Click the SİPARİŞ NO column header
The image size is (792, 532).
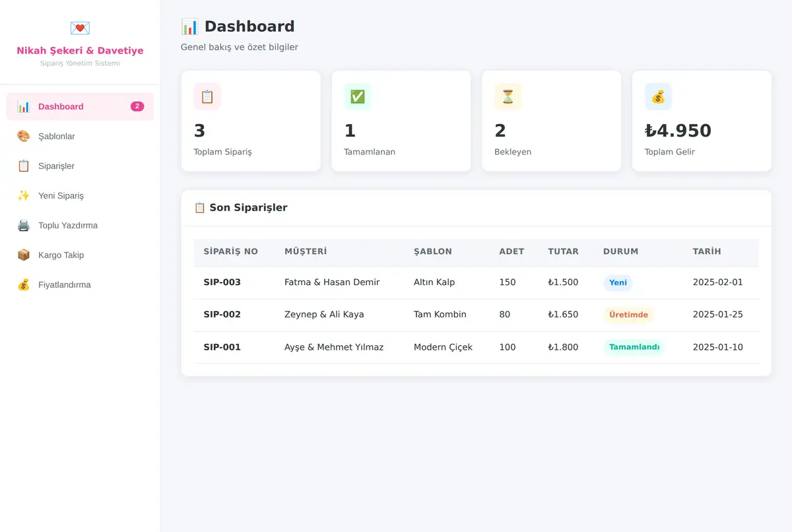click(x=230, y=251)
